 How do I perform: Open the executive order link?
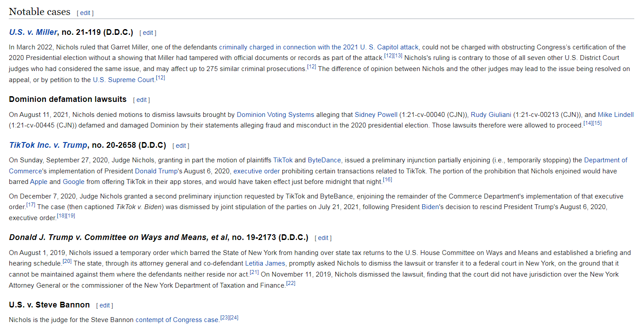[256, 171]
